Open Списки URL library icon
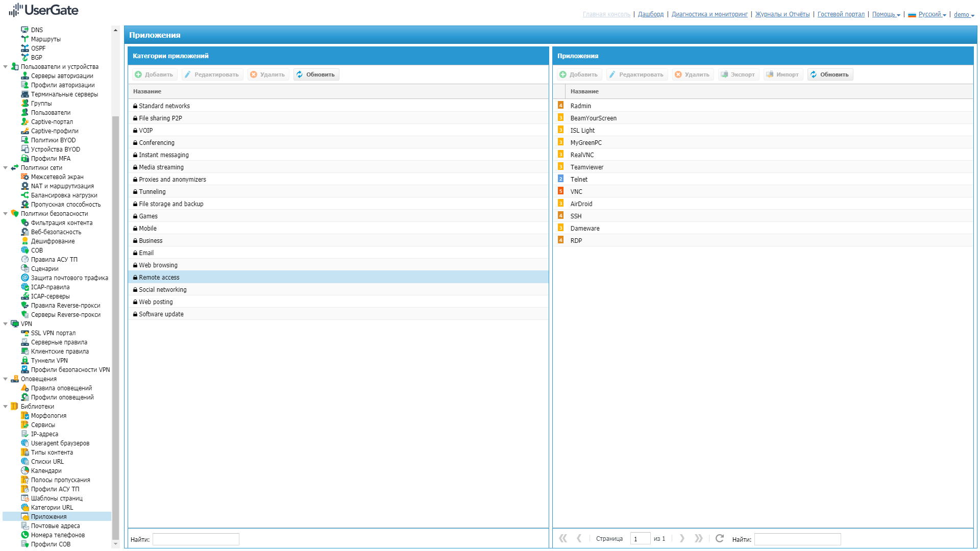Image resolution: width=980 pixels, height=551 pixels. click(x=24, y=462)
